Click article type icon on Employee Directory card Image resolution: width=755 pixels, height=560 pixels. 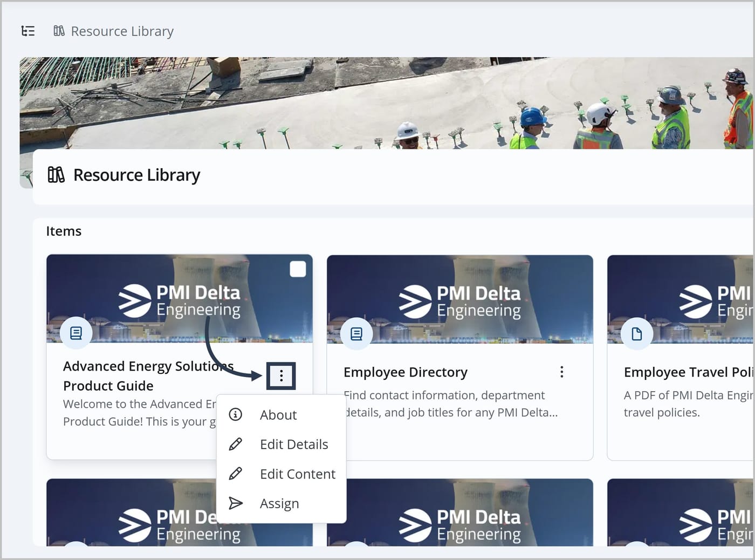pyautogui.click(x=356, y=334)
